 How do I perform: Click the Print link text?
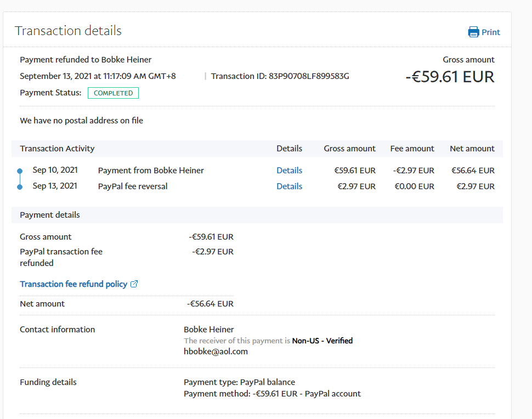pos(491,32)
